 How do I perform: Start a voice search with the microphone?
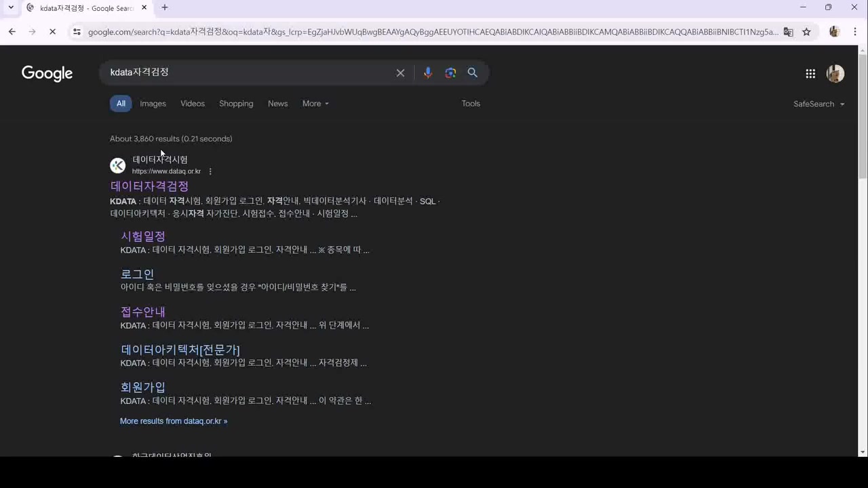click(428, 73)
